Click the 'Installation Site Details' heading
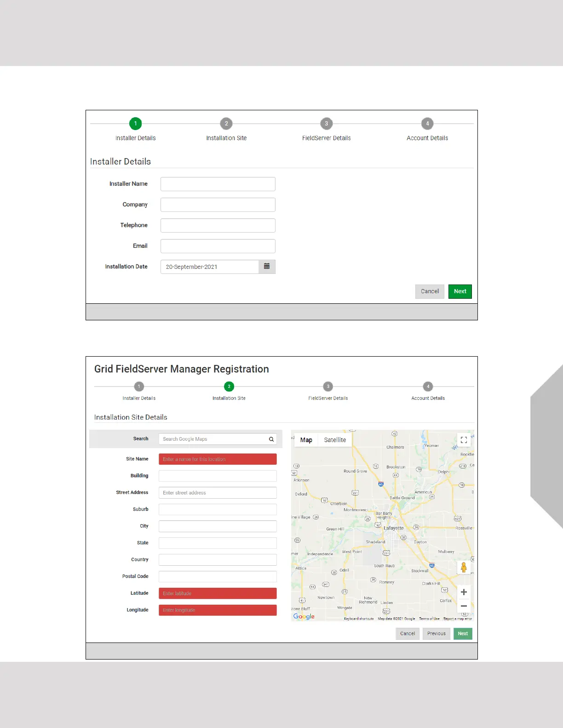The image size is (563, 728). [x=131, y=417]
